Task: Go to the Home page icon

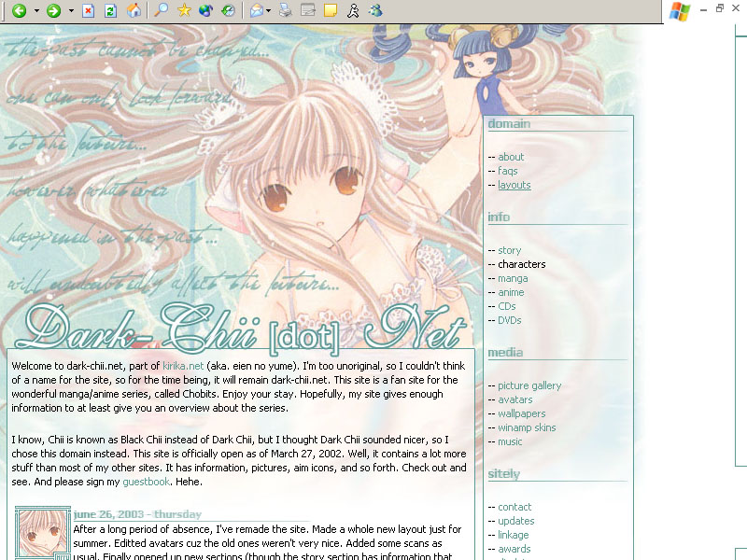Action: pos(134,11)
